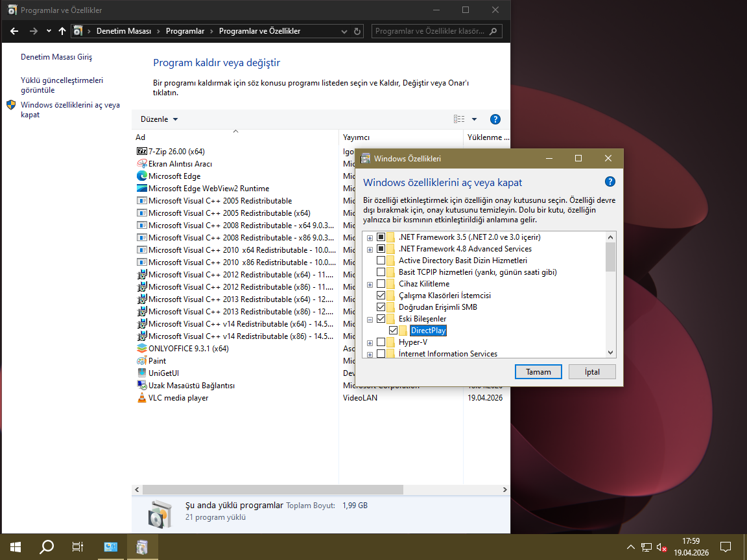
Task: Sort list by Ad column header
Action: (235, 137)
